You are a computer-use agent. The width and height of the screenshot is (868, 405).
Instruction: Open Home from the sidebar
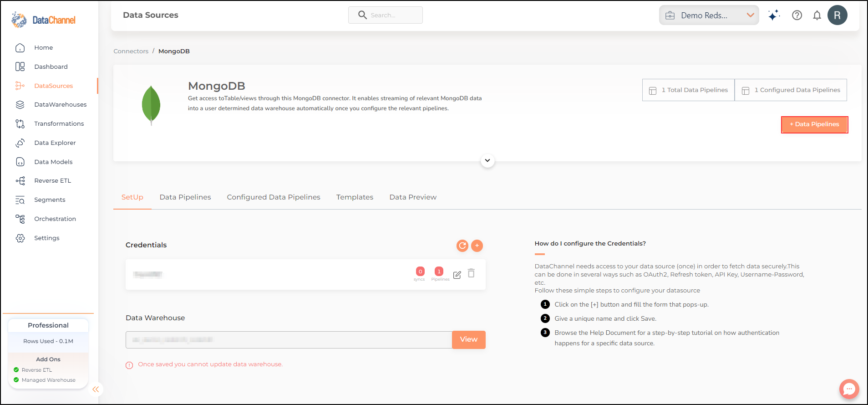(44, 47)
